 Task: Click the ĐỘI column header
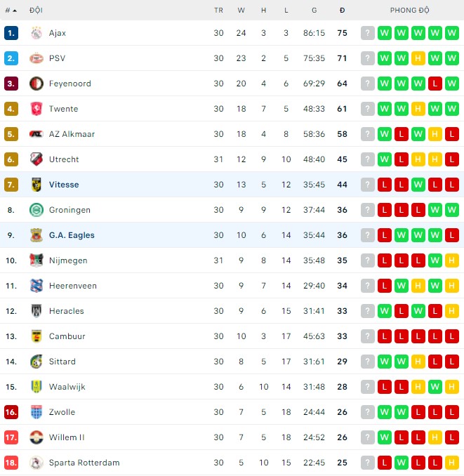click(36, 11)
